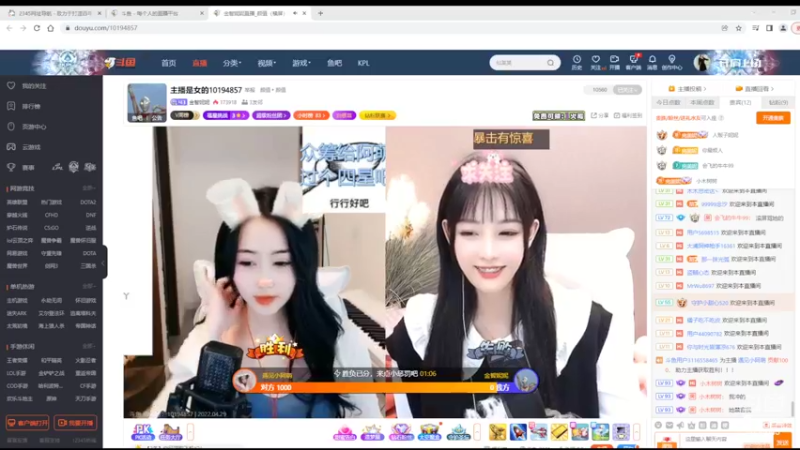Expand 全部 next to 网游竞技 section
Image resolution: width=800 pixels, height=450 pixels.
tap(89, 188)
